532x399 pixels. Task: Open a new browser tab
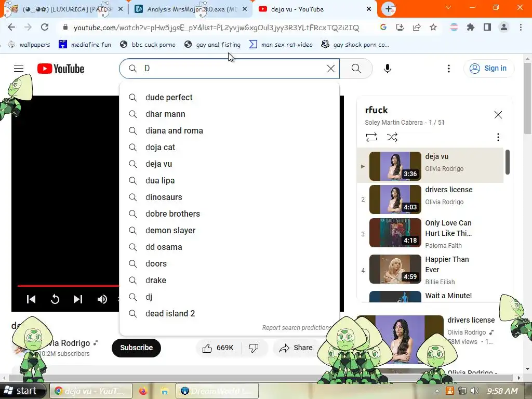[389, 9]
